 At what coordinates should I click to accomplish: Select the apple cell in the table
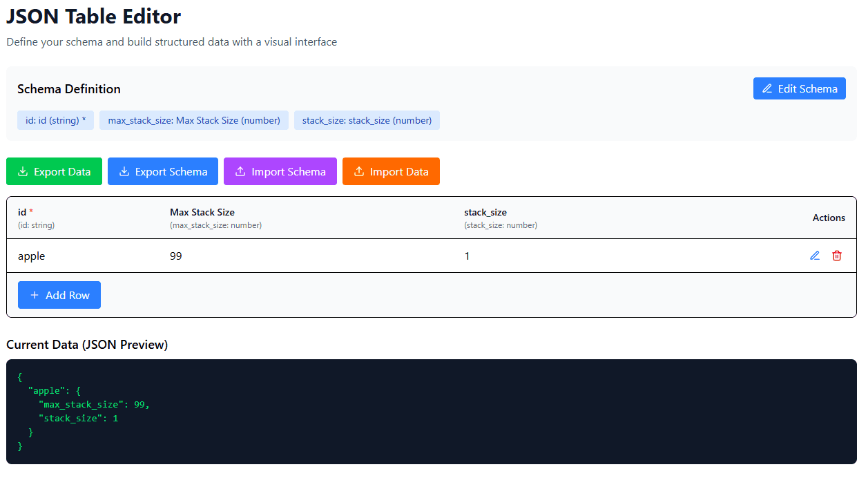pyautogui.click(x=31, y=256)
